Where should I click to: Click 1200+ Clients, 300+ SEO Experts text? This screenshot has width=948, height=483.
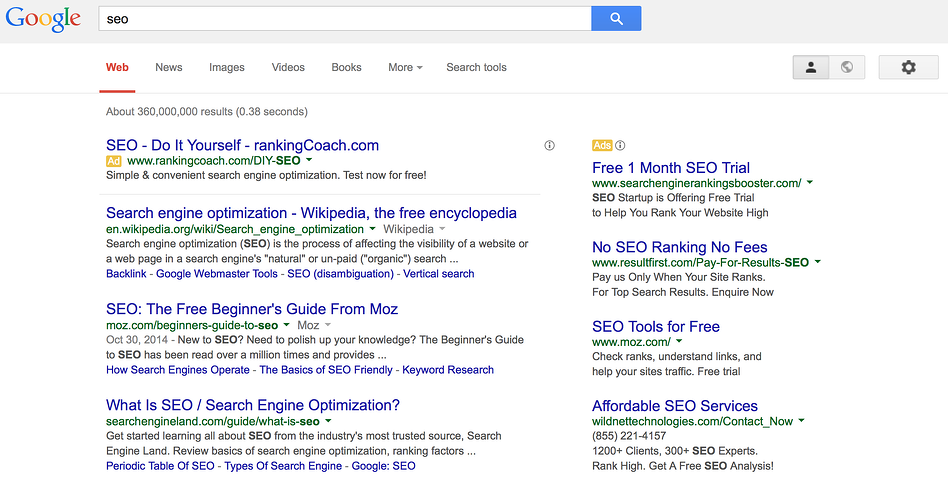coord(675,451)
